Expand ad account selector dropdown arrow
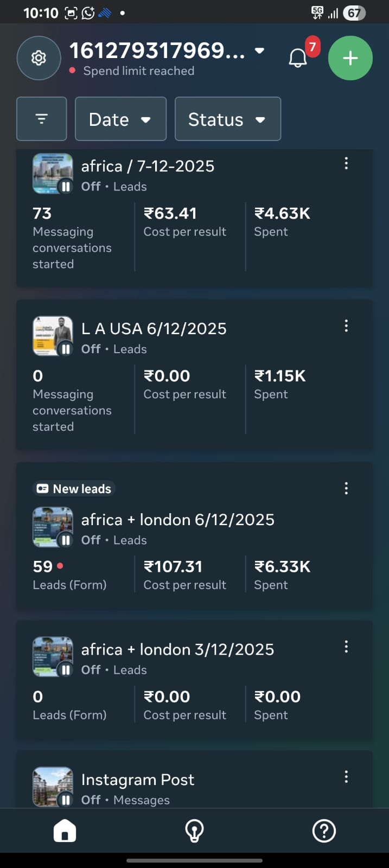Viewport: 389px width, 868px height. tap(260, 50)
